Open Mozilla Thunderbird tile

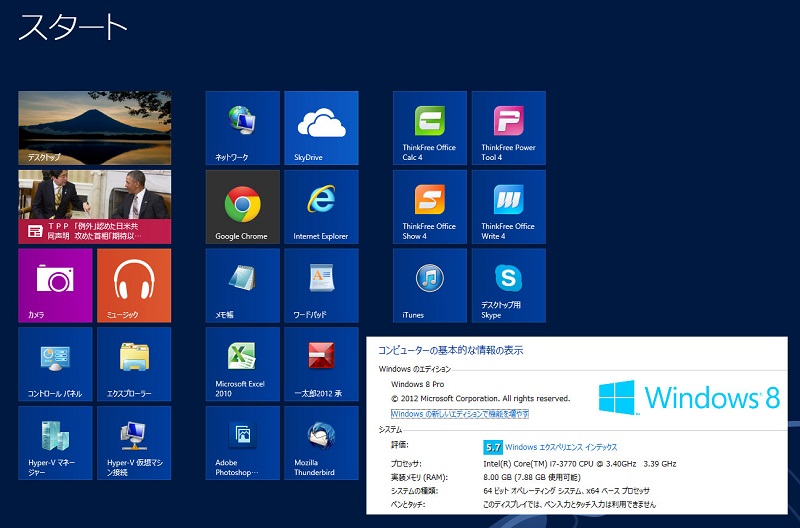(x=321, y=443)
